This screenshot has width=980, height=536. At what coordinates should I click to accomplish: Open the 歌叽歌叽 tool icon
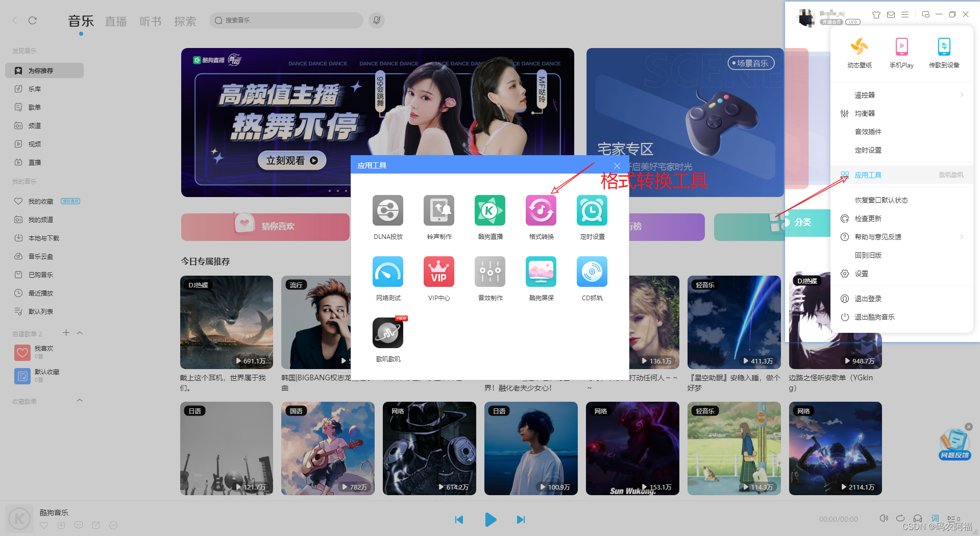(388, 333)
